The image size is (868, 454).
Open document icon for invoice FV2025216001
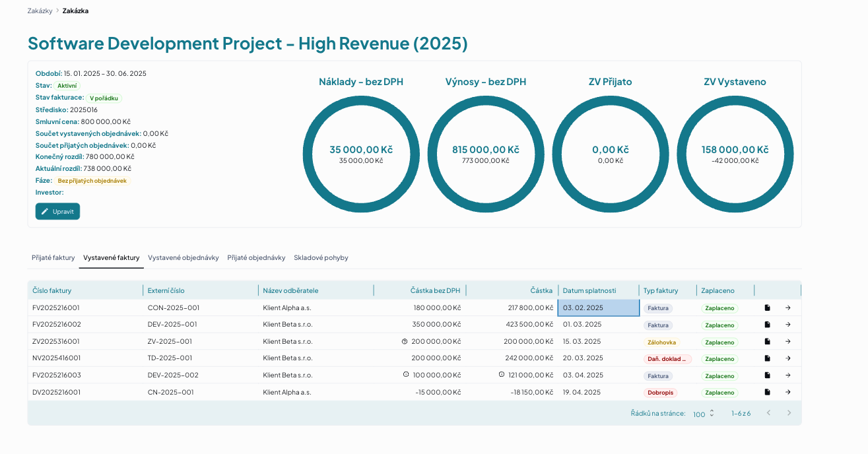pyautogui.click(x=767, y=308)
